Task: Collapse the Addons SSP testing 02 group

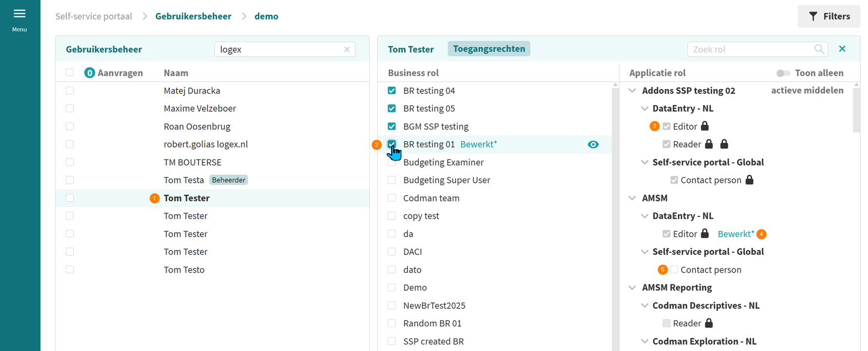Action: click(x=632, y=91)
